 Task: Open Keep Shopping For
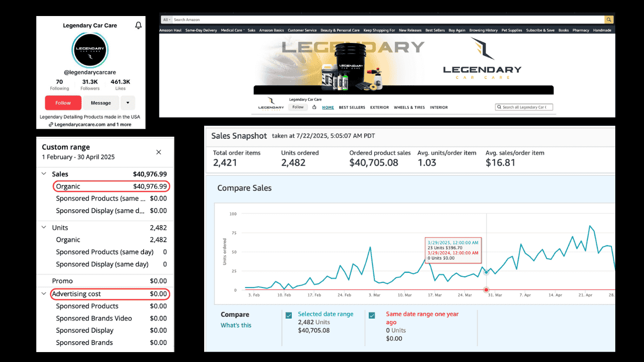click(379, 30)
